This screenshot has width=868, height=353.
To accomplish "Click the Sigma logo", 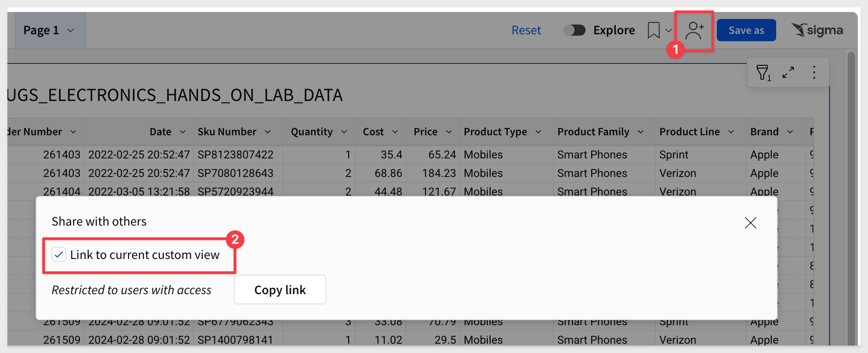I will pyautogui.click(x=817, y=30).
